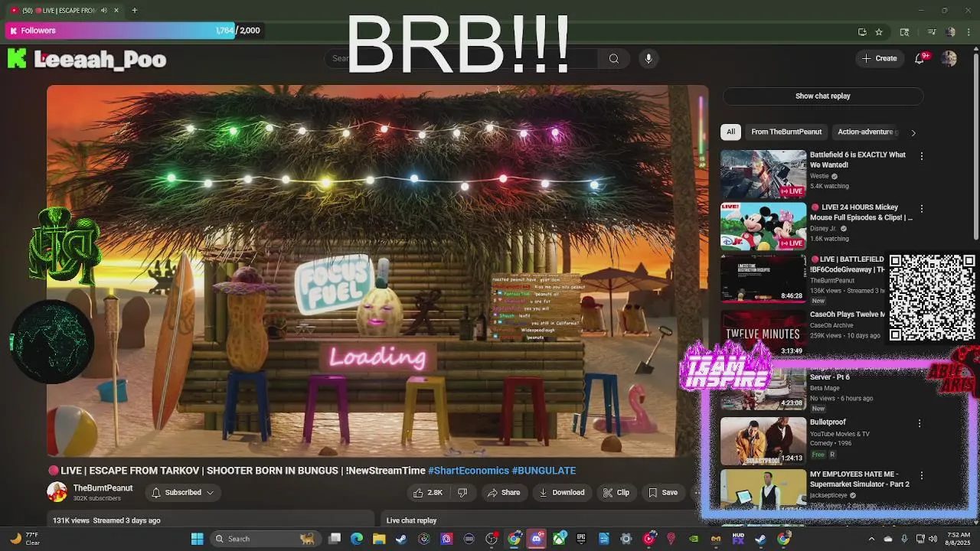Open the YouTube account avatar menu

coord(949,58)
